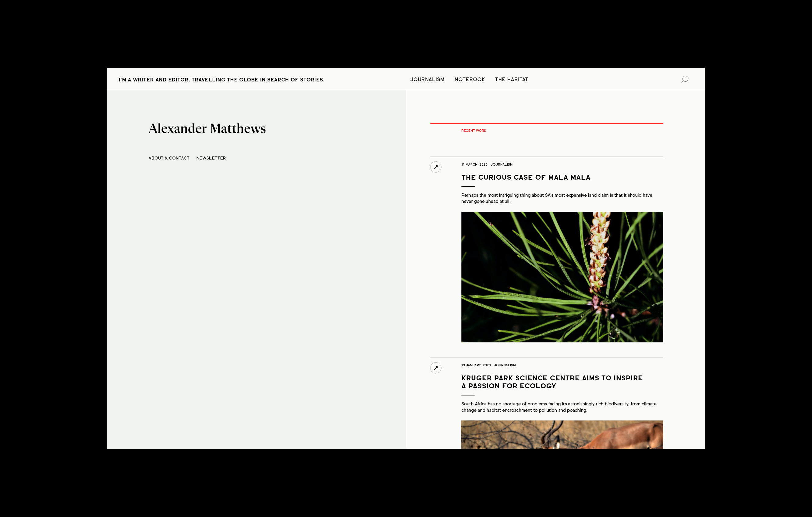Open the Journalism menu item

(x=427, y=79)
